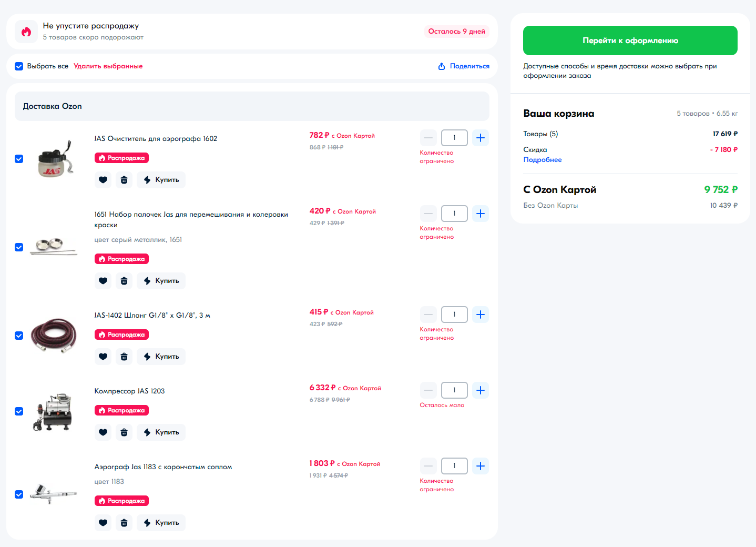756x547 pixels.
Task: Delete Компрессор JAS 1203 from cart
Action: (x=124, y=432)
